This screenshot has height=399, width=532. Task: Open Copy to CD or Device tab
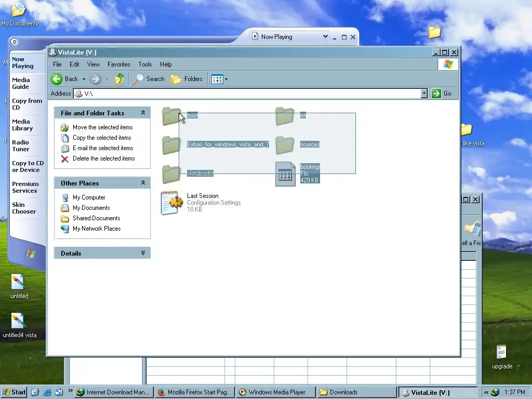(28, 167)
